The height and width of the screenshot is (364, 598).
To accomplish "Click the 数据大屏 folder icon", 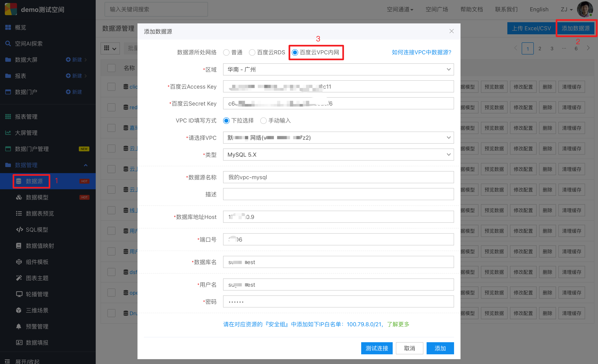I will pyautogui.click(x=8, y=60).
